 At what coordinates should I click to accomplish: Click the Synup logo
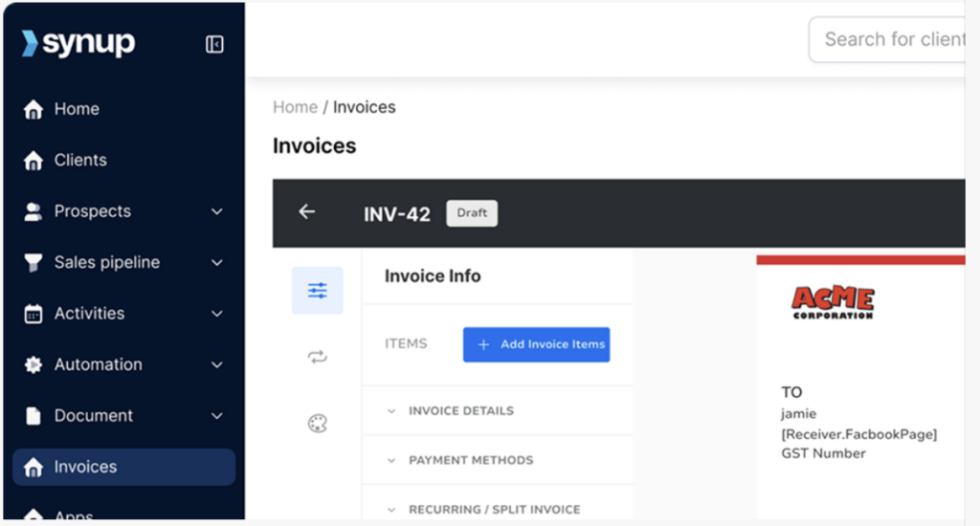point(78,43)
